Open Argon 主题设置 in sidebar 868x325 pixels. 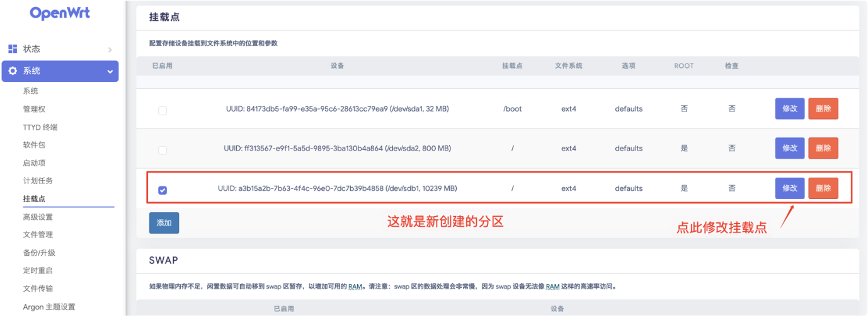coord(49,307)
